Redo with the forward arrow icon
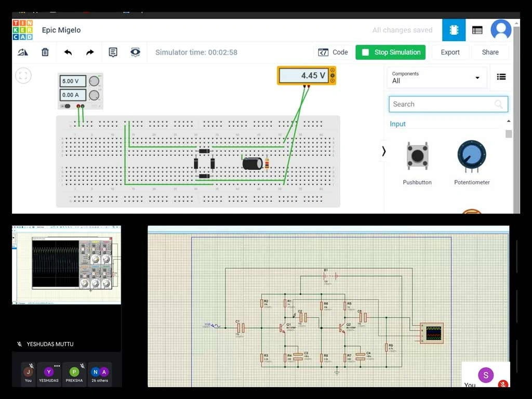 click(90, 52)
